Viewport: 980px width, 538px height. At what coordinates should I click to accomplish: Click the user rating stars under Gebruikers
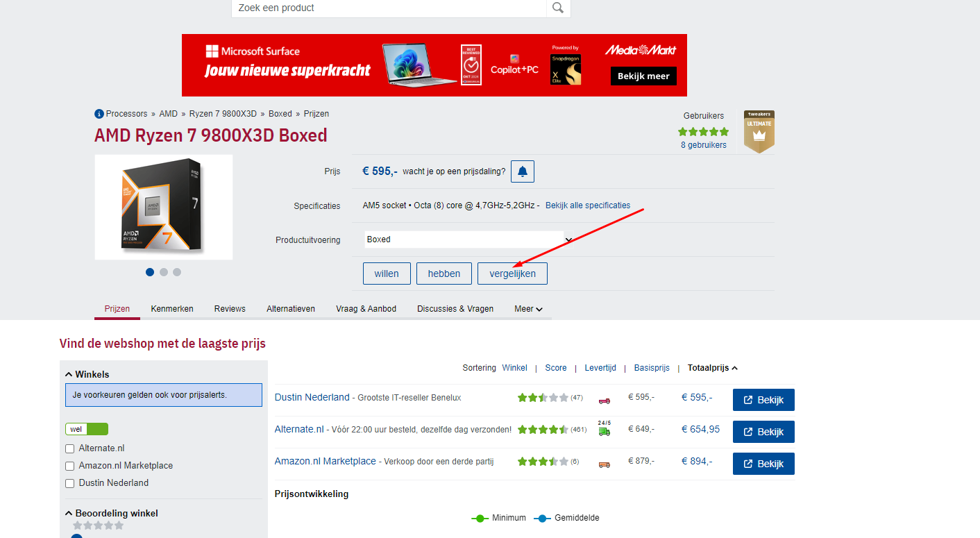pos(704,132)
